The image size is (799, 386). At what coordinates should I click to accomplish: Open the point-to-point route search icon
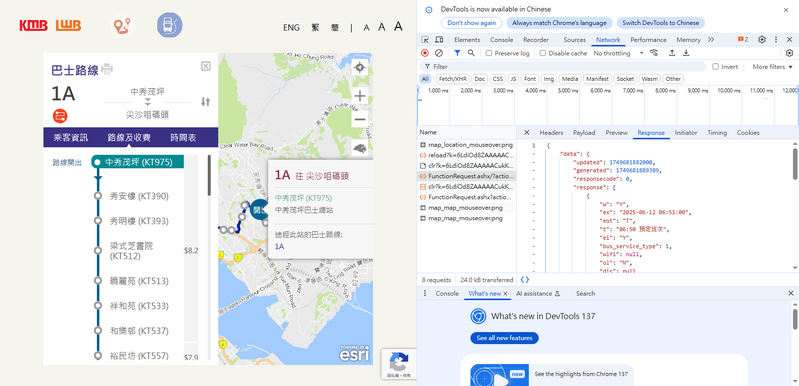pyautogui.click(x=122, y=25)
